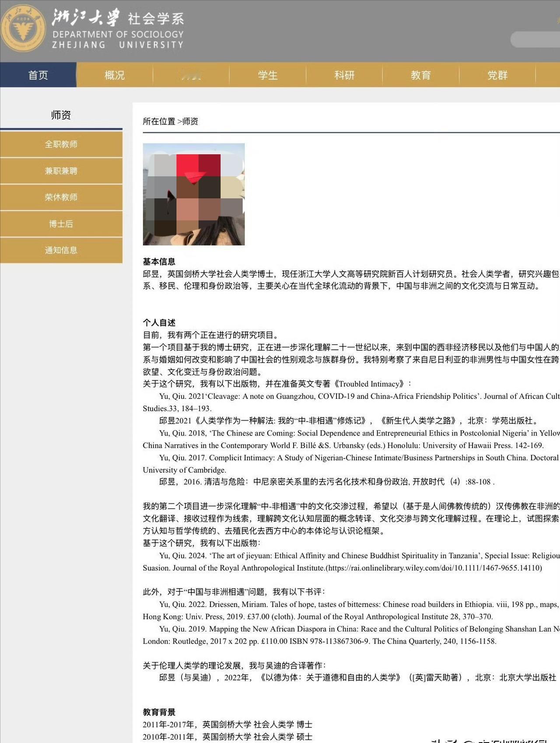Select 兼职兼聘 in the sidebar
The width and height of the screenshot is (560, 743).
click(61, 171)
